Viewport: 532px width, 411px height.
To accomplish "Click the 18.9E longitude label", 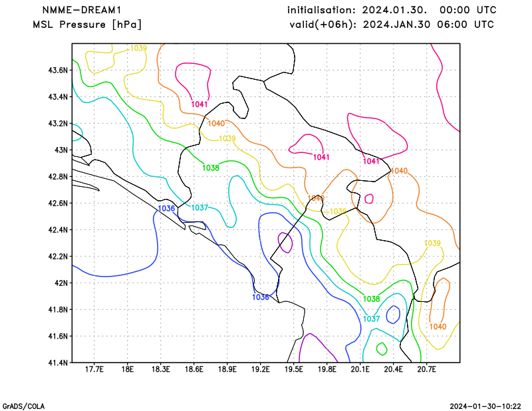I will pos(227,370).
